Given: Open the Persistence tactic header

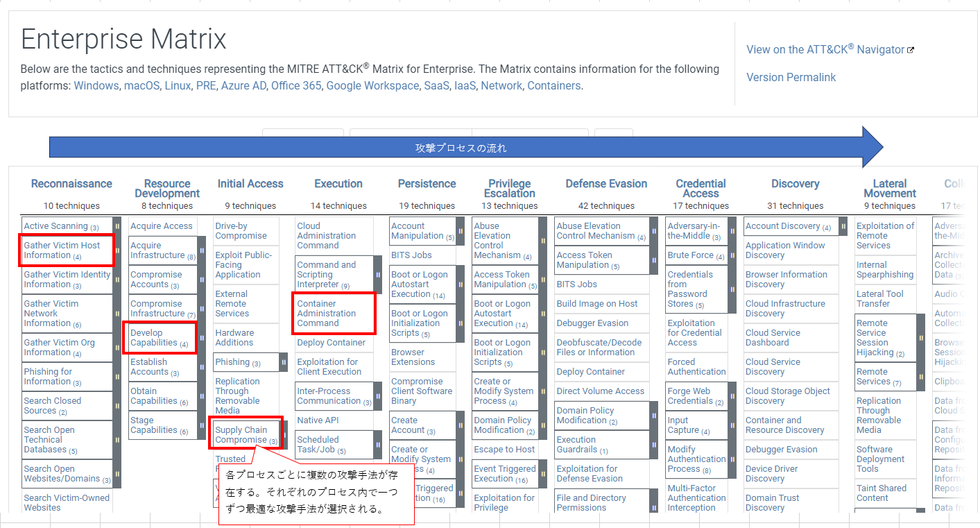Looking at the screenshot, I should tap(427, 184).
